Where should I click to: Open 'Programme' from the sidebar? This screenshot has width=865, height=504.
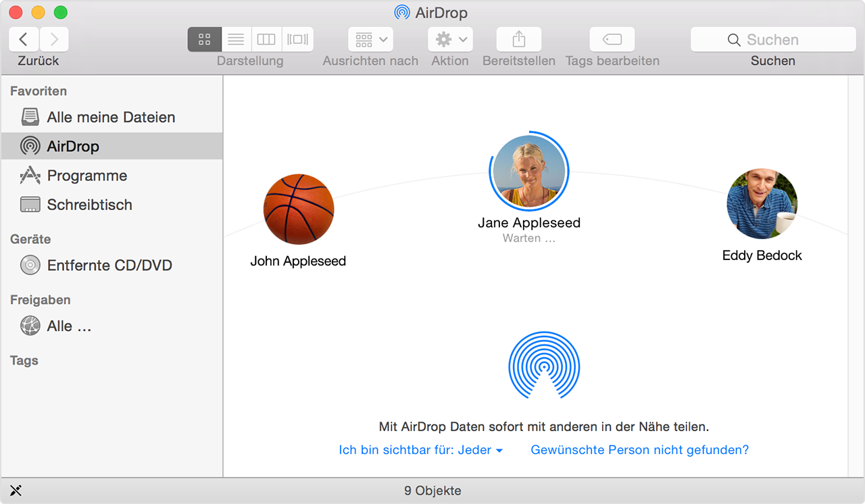coord(87,176)
